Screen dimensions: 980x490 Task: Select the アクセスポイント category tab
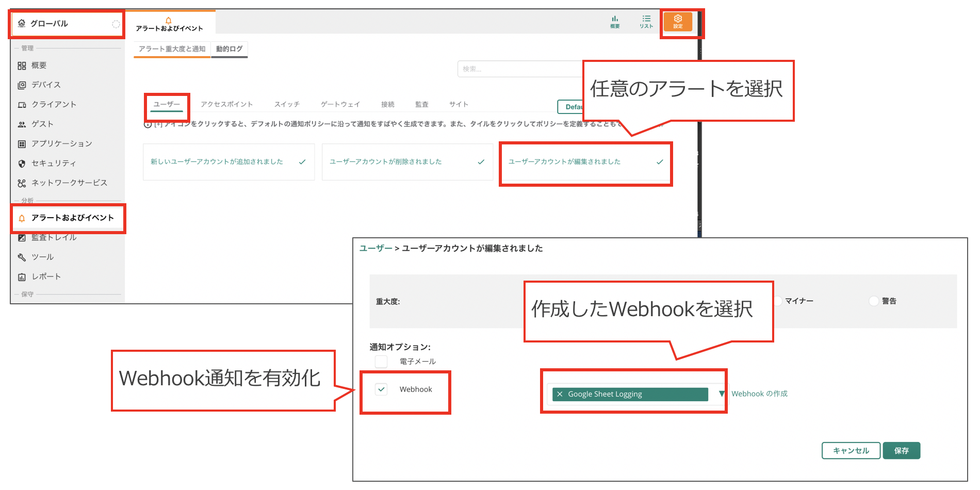(227, 105)
